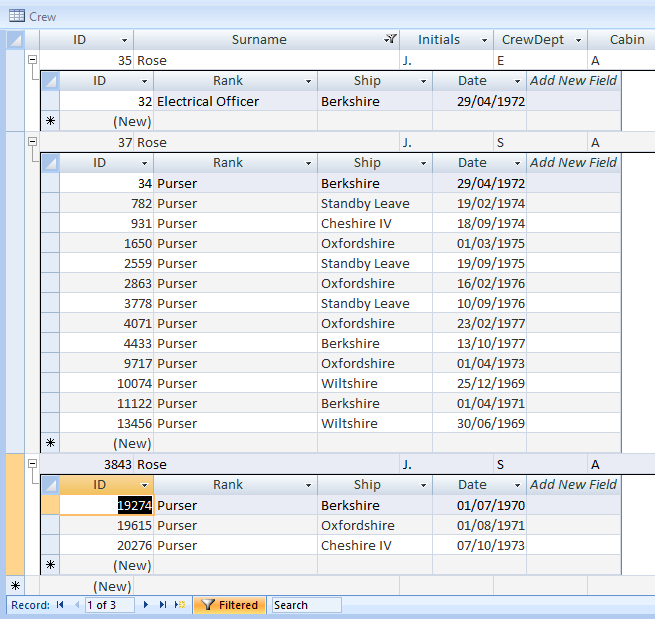The height and width of the screenshot is (619, 655).
Task: Click highlighted ID cell 19274
Action: tap(107, 505)
